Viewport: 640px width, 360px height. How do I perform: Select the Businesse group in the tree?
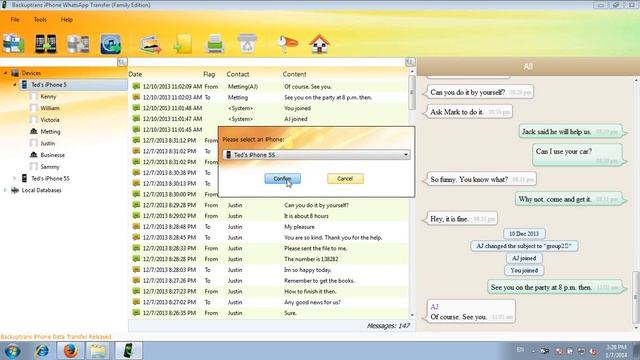click(52, 155)
